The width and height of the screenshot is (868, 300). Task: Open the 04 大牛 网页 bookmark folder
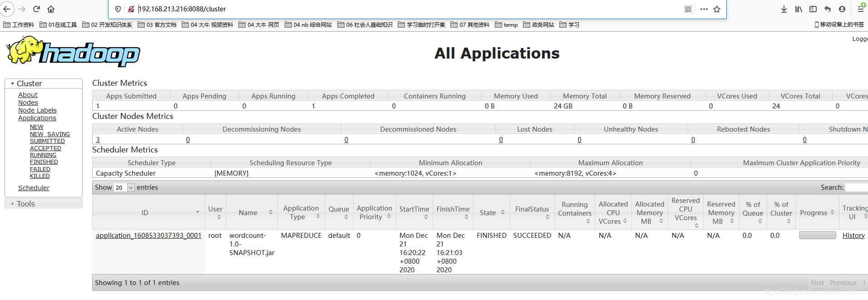point(259,25)
